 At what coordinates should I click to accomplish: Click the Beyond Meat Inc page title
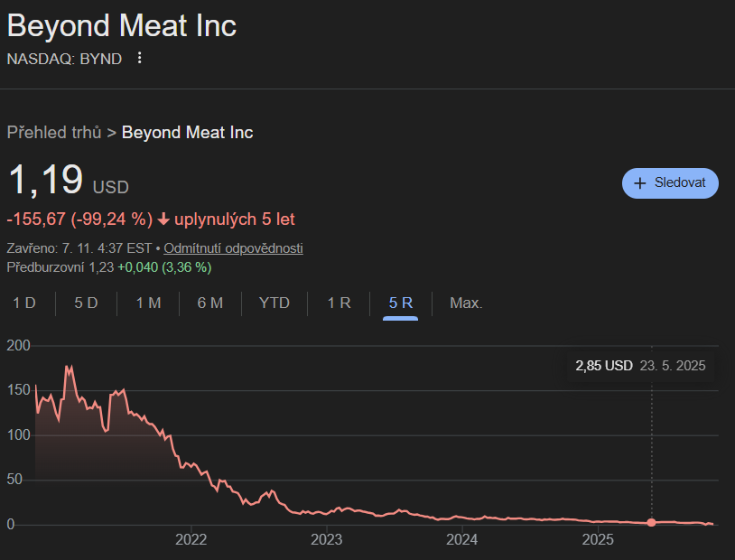[122, 25]
